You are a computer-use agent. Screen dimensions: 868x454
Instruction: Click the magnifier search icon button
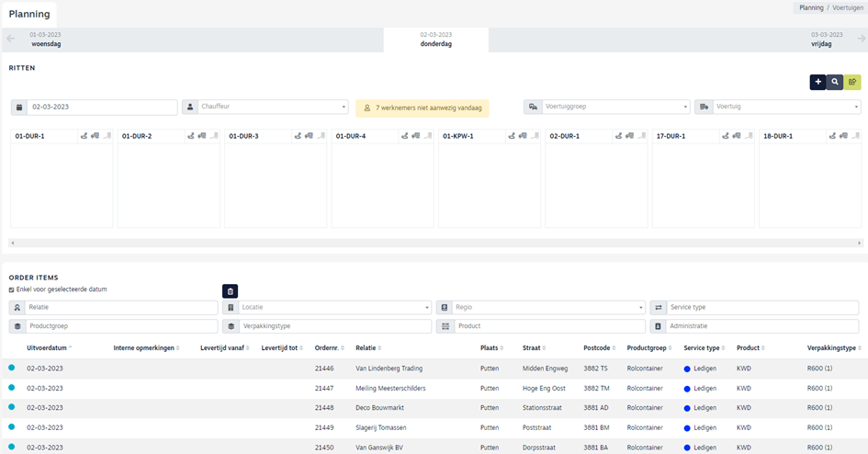pos(835,82)
